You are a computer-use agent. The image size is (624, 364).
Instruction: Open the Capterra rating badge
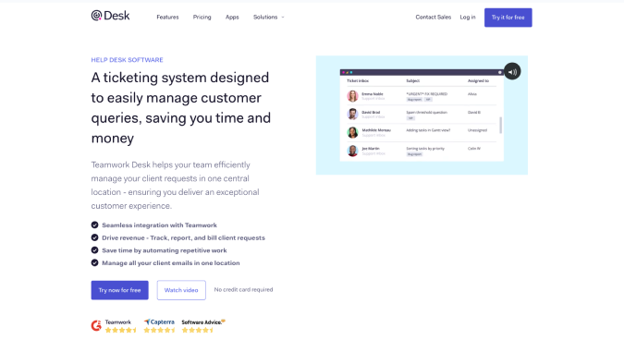coord(159,326)
